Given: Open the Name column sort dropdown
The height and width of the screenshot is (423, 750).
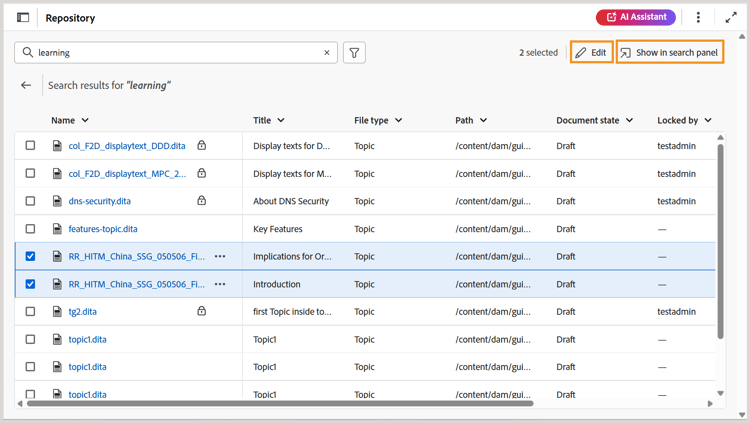Looking at the screenshot, I should [x=85, y=121].
